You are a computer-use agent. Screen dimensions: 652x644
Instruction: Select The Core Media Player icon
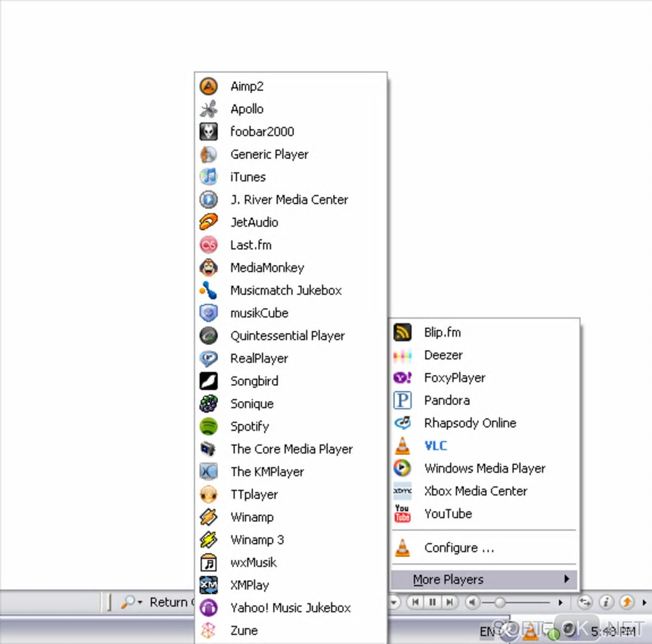(208, 449)
